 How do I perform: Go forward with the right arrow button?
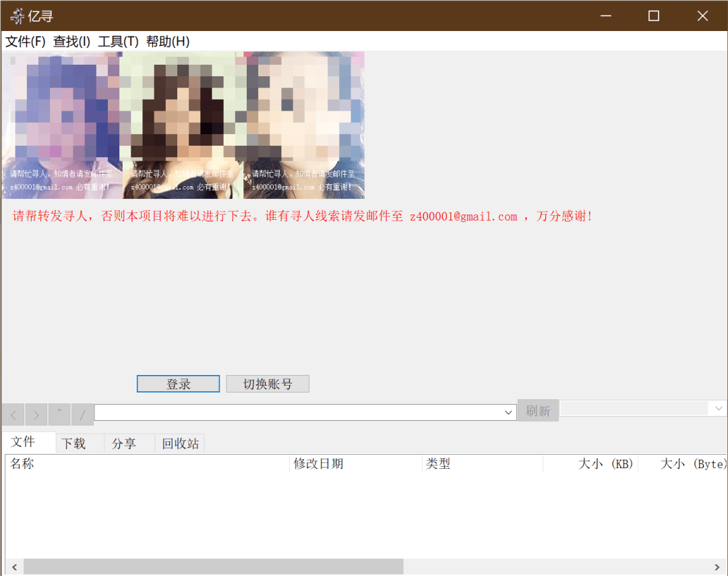pyautogui.click(x=36, y=414)
